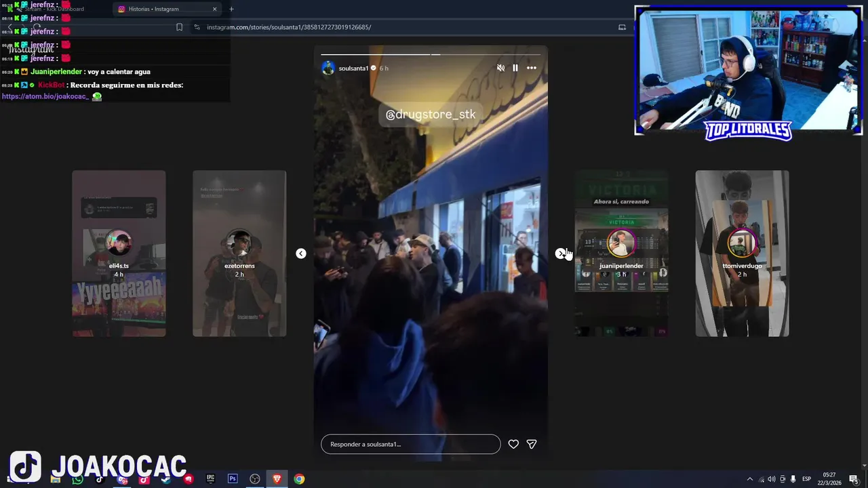Click the screen cast icon in browser toolbar
The image size is (868, 488).
coord(622,27)
